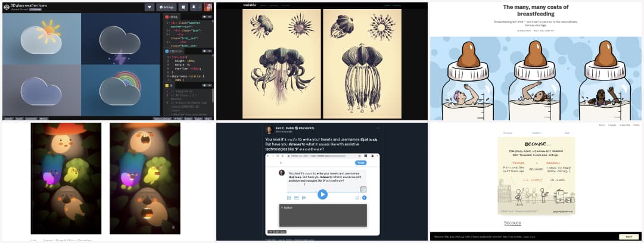The width and height of the screenshot is (644, 243).
Task: Click the back arrow in tweet composer
Action: click(x=282, y=163)
